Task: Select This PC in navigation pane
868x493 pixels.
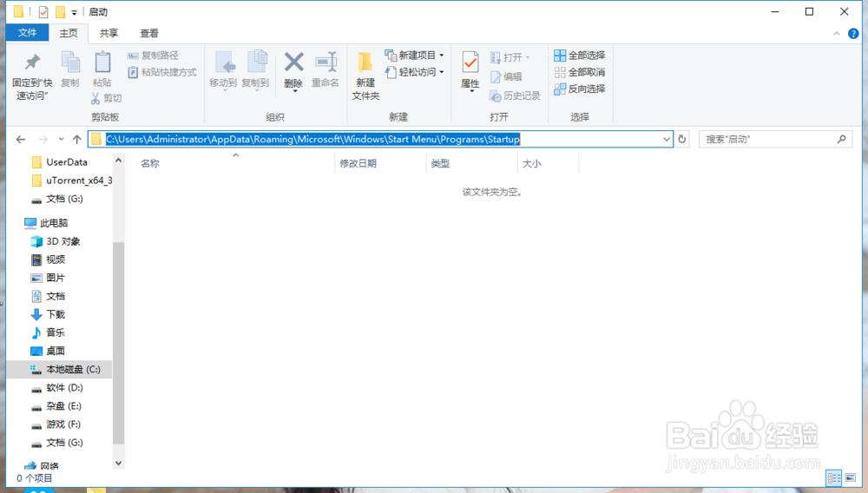Action: tap(47, 223)
